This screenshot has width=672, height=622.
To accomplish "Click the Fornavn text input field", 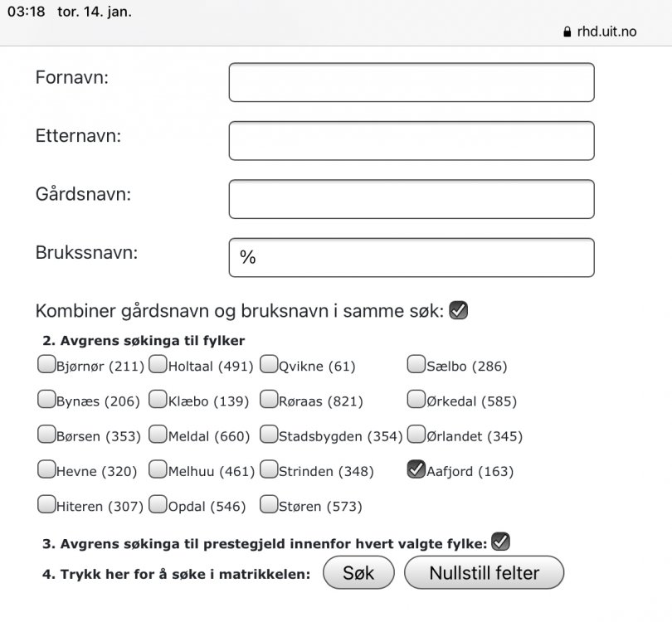I will [x=411, y=82].
